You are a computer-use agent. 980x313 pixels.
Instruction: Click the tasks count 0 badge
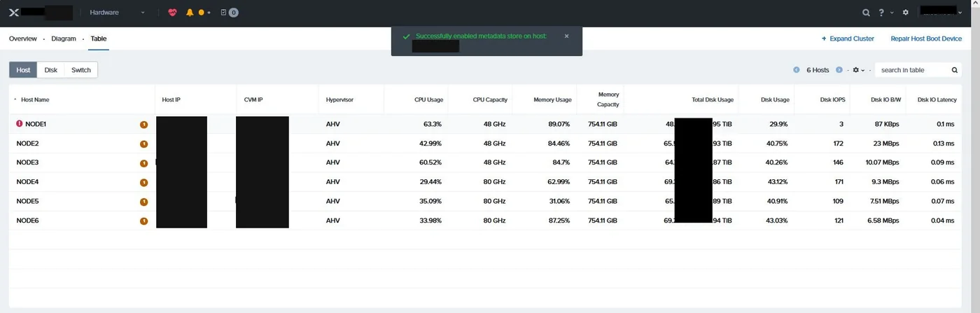pyautogui.click(x=234, y=13)
